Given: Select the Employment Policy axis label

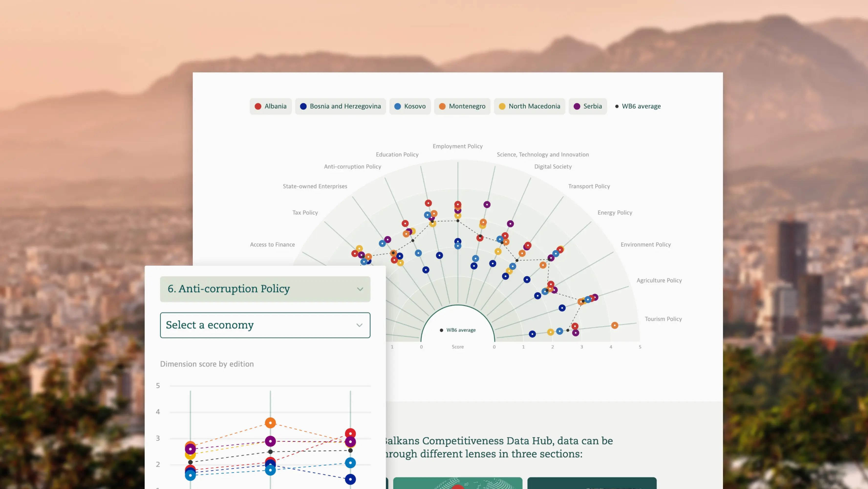Looking at the screenshot, I should pos(457,146).
